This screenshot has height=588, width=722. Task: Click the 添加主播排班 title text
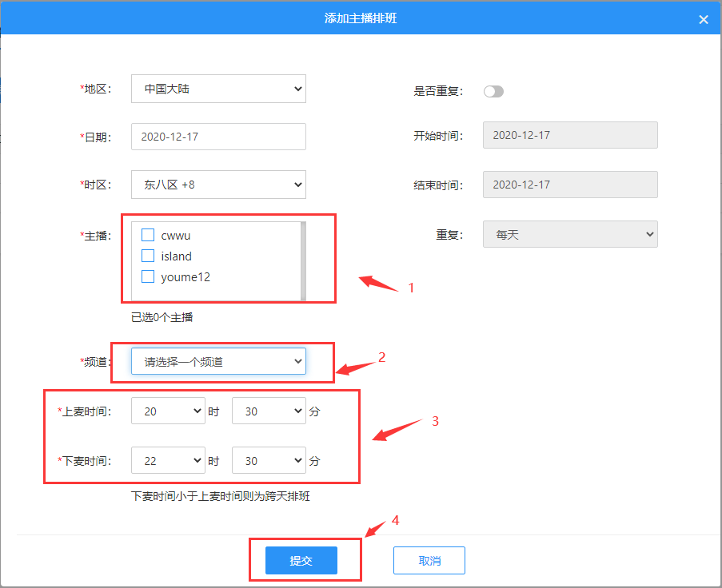[x=361, y=18]
